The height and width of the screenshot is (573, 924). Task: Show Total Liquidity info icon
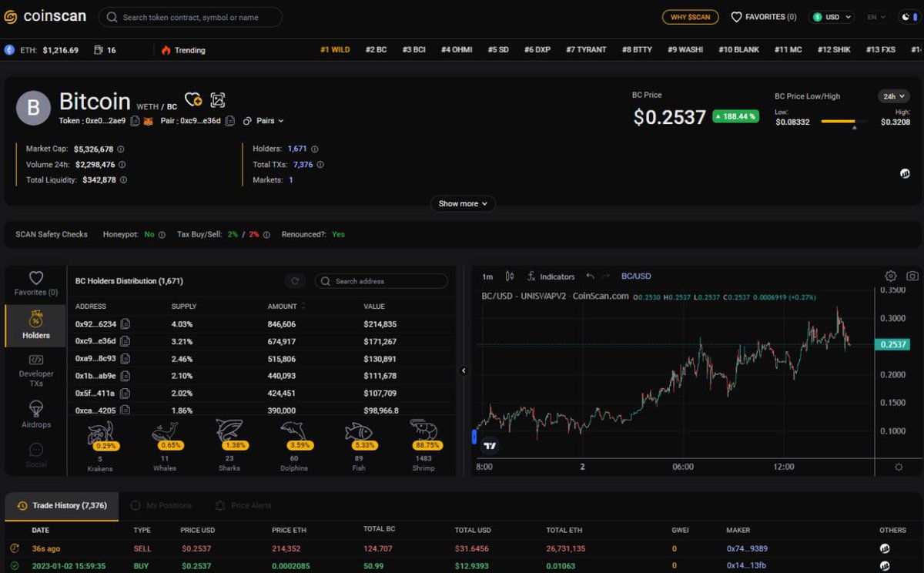pos(123,180)
